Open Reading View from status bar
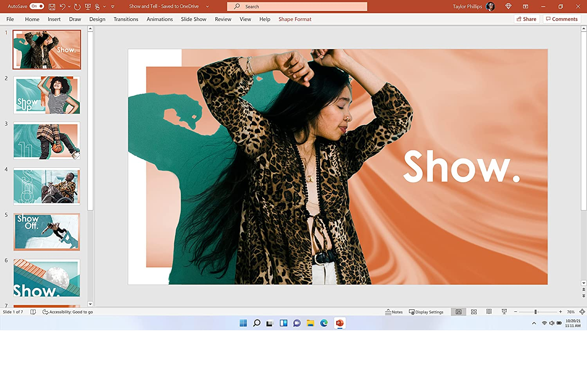Screen dimensions: 587x392 pyautogui.click(x=489, y=312)
